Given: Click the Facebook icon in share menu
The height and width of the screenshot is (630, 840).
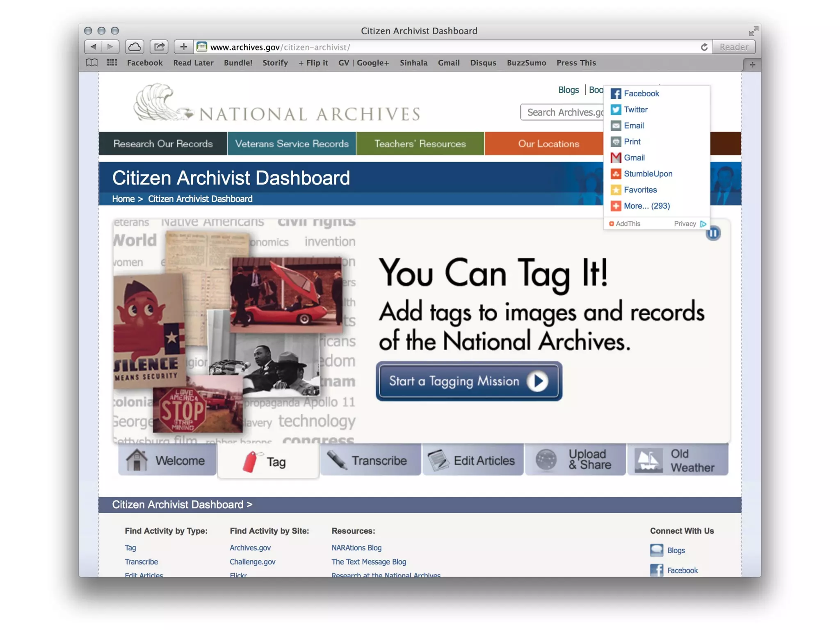Looking at the screenshot, I should (x=616, y=94).
